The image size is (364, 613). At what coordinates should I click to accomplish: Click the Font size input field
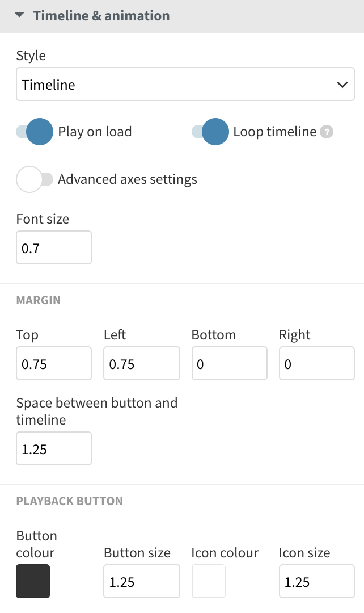[54, 247]
